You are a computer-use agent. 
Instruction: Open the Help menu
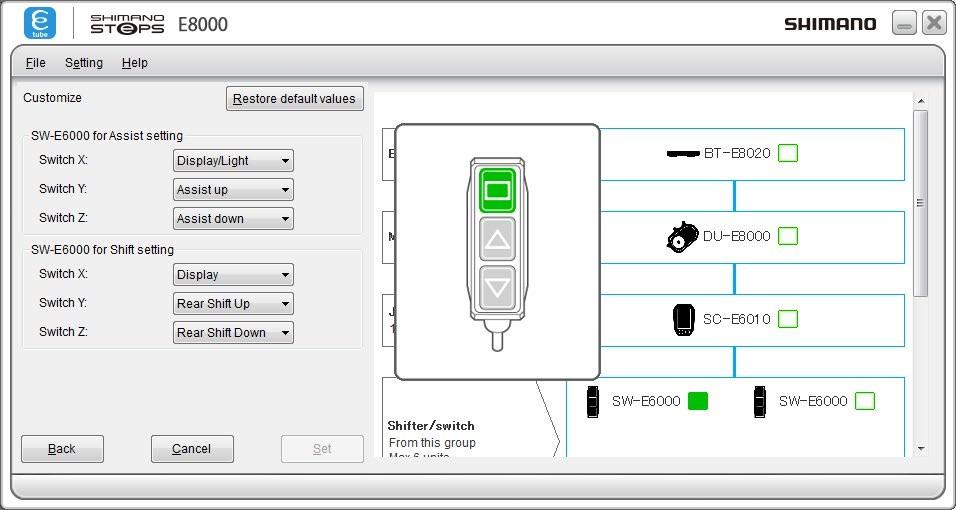pos(135,63)
